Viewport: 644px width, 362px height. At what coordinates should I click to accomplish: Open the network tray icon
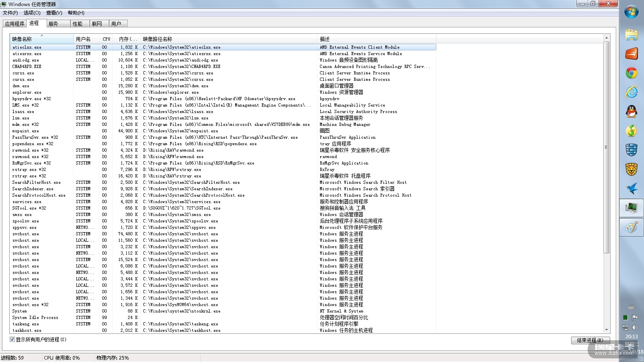(x=625, y=327)
